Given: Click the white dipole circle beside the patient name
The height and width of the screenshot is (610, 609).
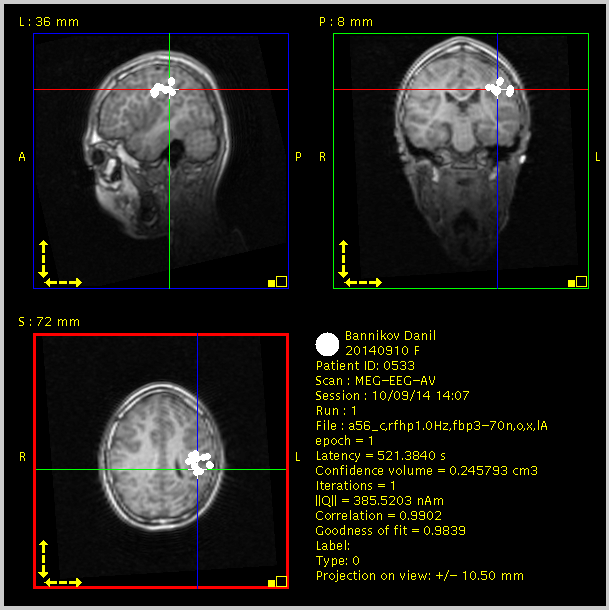Looking at the screenshot, I should 327,344.
